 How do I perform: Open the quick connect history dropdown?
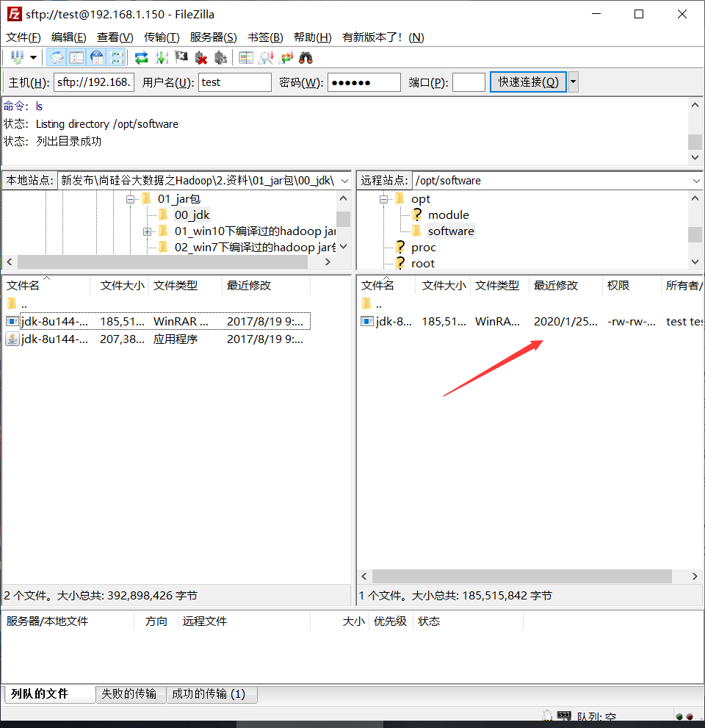coord(574,82)
